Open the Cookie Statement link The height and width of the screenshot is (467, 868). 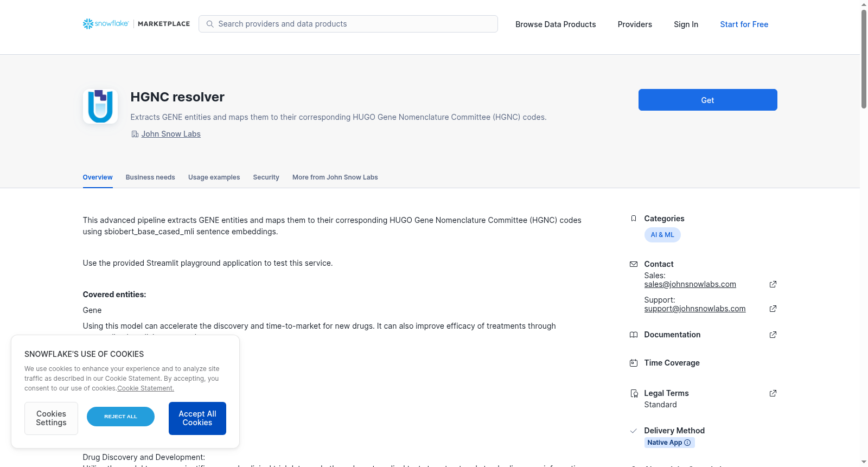145,388
